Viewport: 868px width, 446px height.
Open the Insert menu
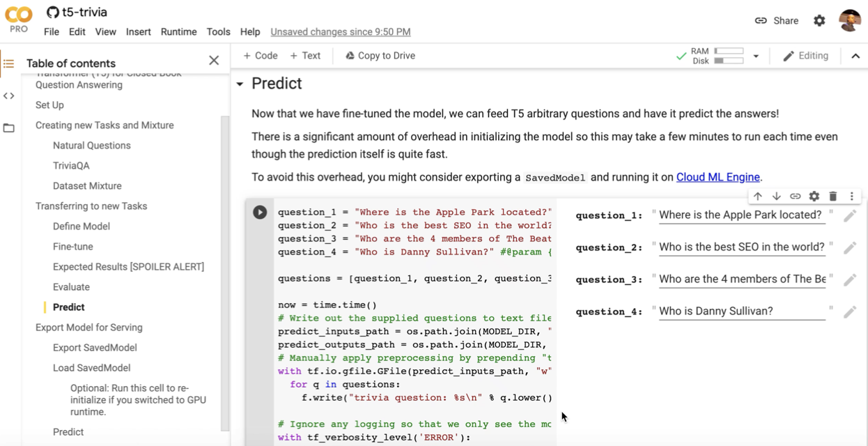tap(139, 32)
